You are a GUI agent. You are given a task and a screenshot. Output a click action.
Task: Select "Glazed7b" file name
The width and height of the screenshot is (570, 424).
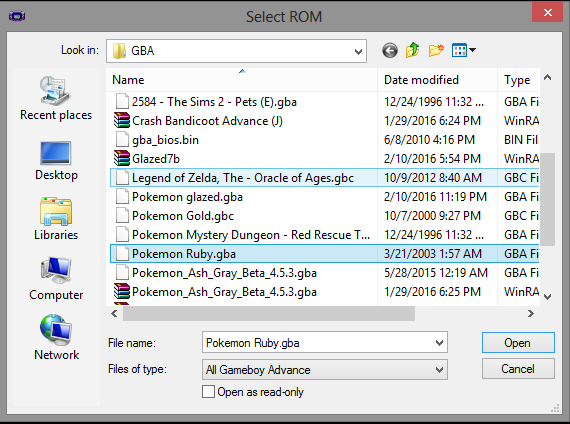coord(156,159)
